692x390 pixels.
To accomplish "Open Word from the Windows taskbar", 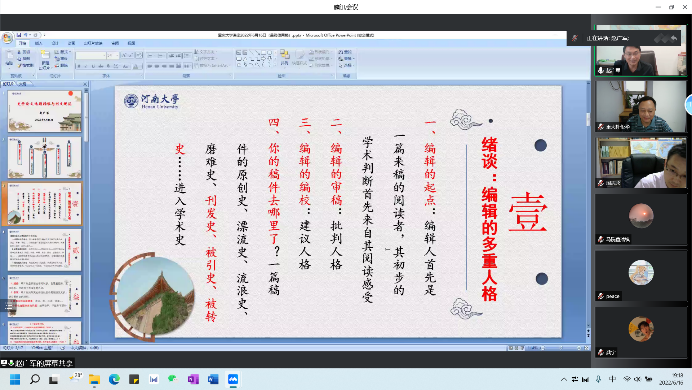I will (x=213, y=379).
